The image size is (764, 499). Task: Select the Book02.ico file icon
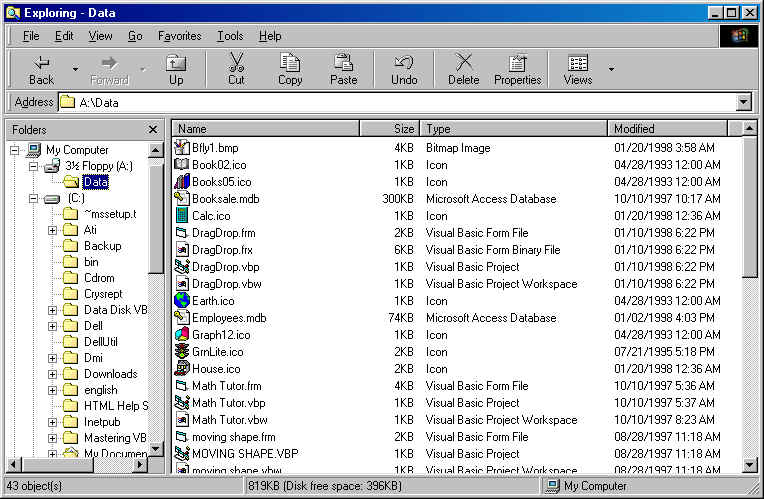coord(182,164)
